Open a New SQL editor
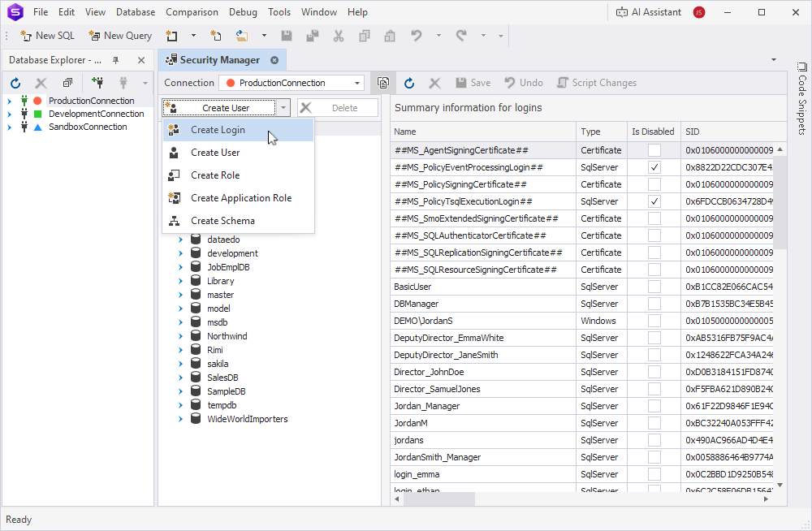 (46, 36)
